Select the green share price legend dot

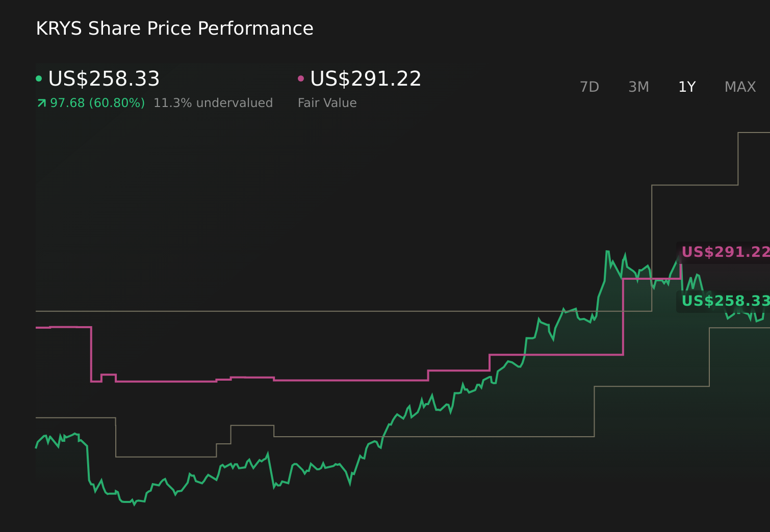point(39,78)
